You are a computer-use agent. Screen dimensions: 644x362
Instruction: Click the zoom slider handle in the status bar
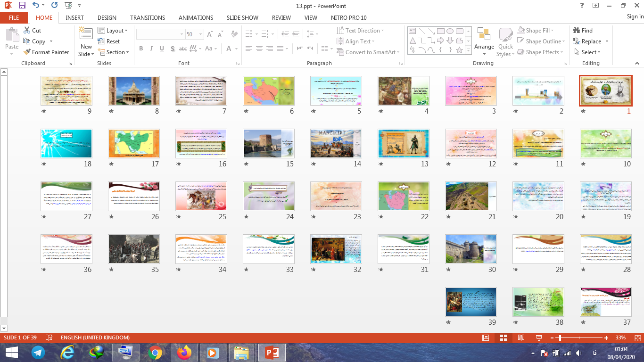point(560,338)
